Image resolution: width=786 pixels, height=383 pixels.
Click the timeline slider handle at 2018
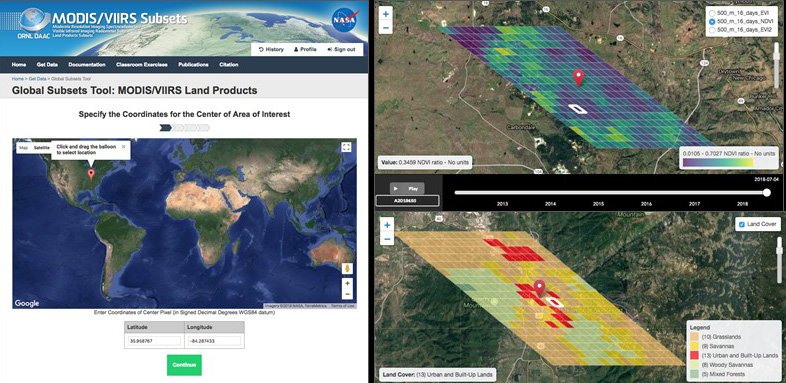coord(766,193)
